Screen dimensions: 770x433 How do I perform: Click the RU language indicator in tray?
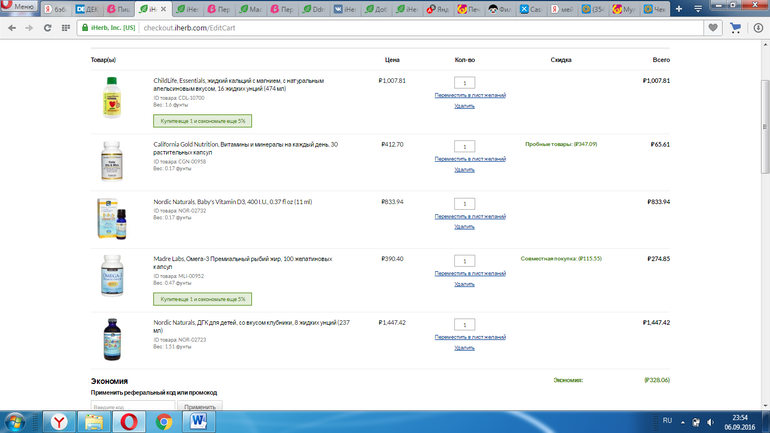coord(668,421)
